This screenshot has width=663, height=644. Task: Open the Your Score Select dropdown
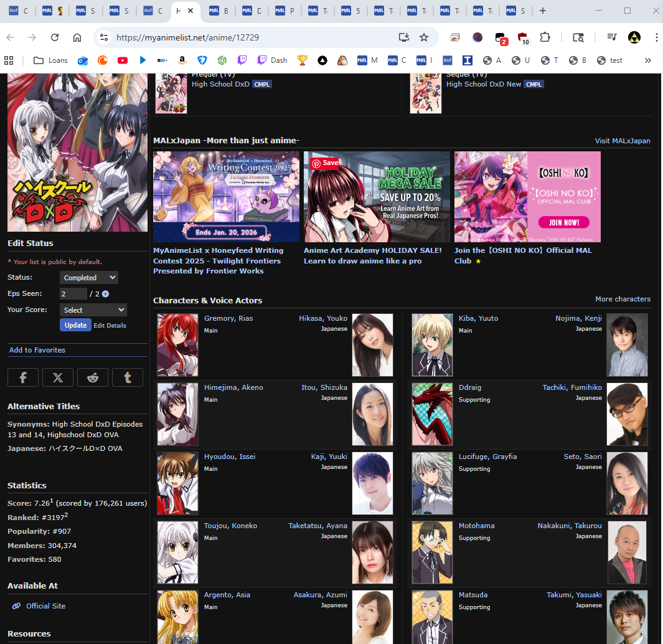click(x=93, y=310)
